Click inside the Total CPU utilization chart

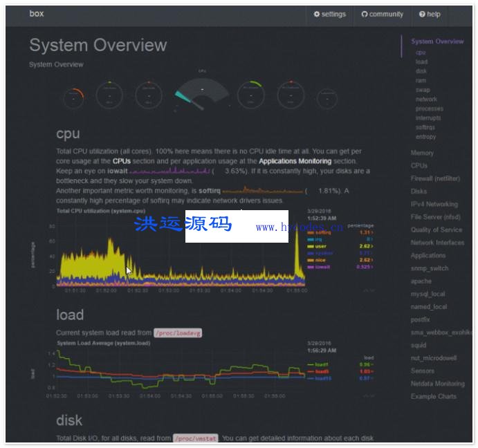pyautogui.click(x=181, y=256)
